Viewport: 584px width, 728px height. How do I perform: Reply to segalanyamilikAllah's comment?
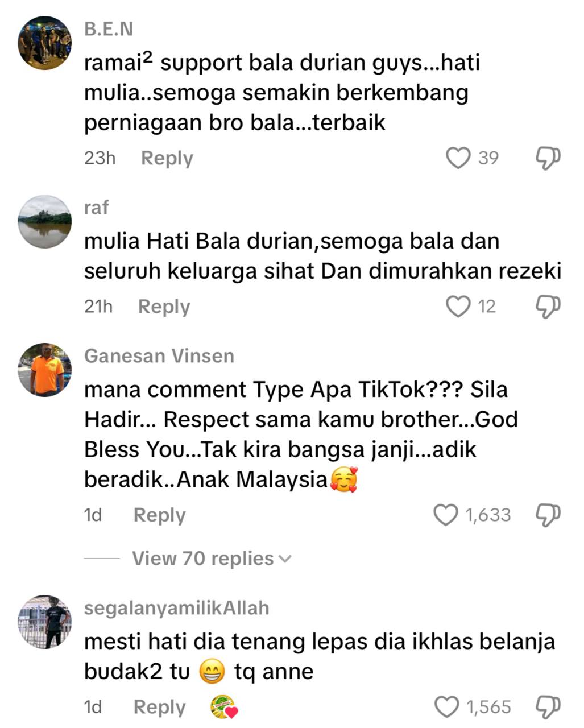160,708
